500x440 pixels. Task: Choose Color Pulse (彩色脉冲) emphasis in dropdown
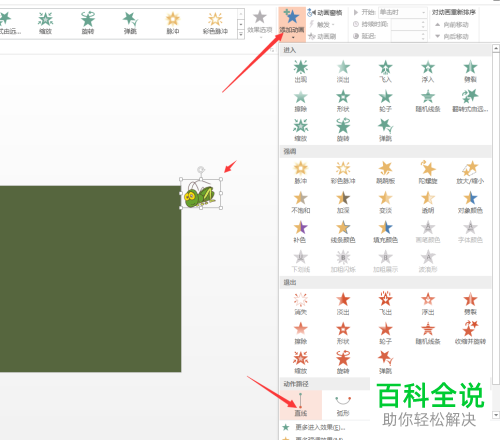click(343, 173)
